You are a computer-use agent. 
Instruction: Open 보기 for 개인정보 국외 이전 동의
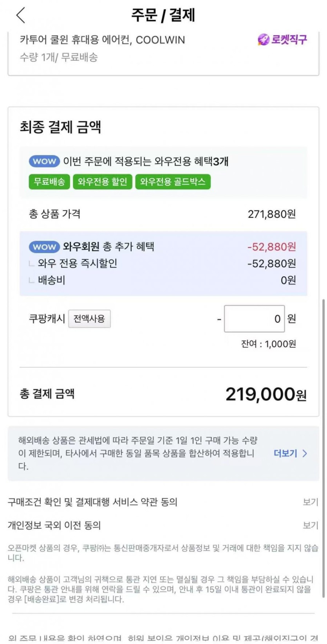coord(310,525)
